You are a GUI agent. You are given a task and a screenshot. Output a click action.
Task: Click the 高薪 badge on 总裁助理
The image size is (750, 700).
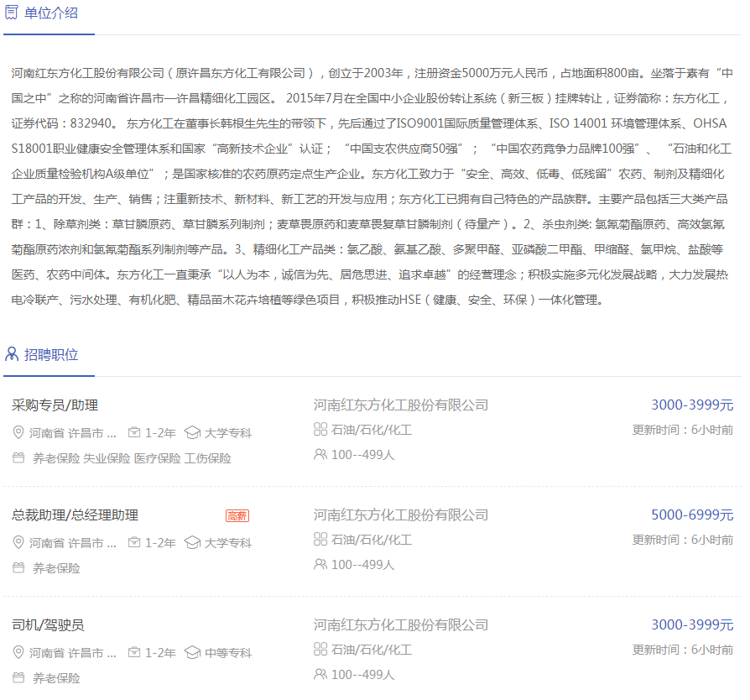[237, 516]
